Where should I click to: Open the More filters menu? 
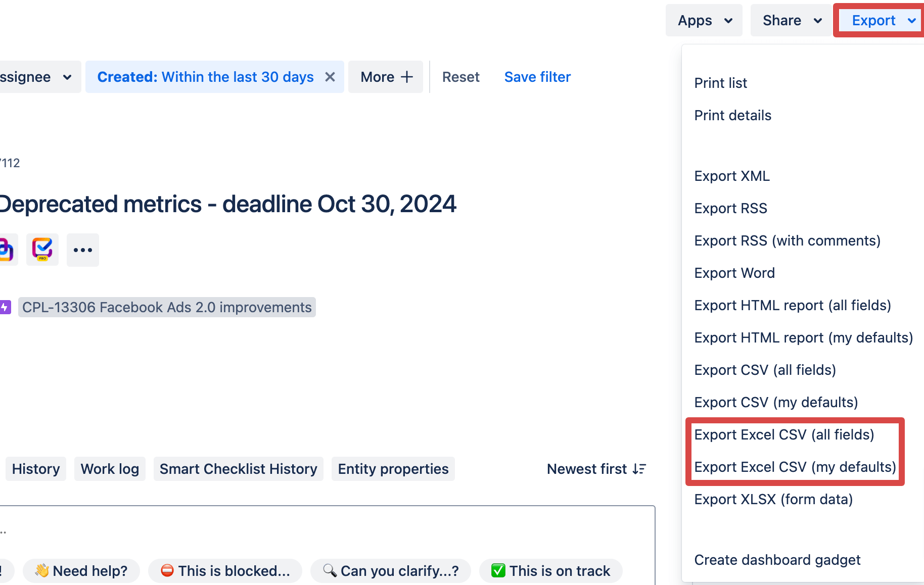click(x=385, y=77)
